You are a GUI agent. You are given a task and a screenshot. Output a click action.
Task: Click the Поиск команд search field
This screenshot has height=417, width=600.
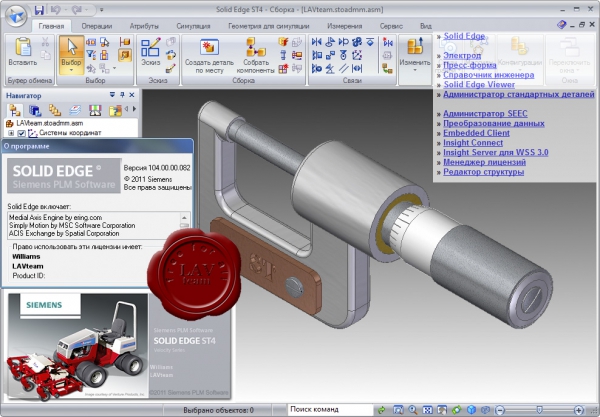click(x=330, y=409)
